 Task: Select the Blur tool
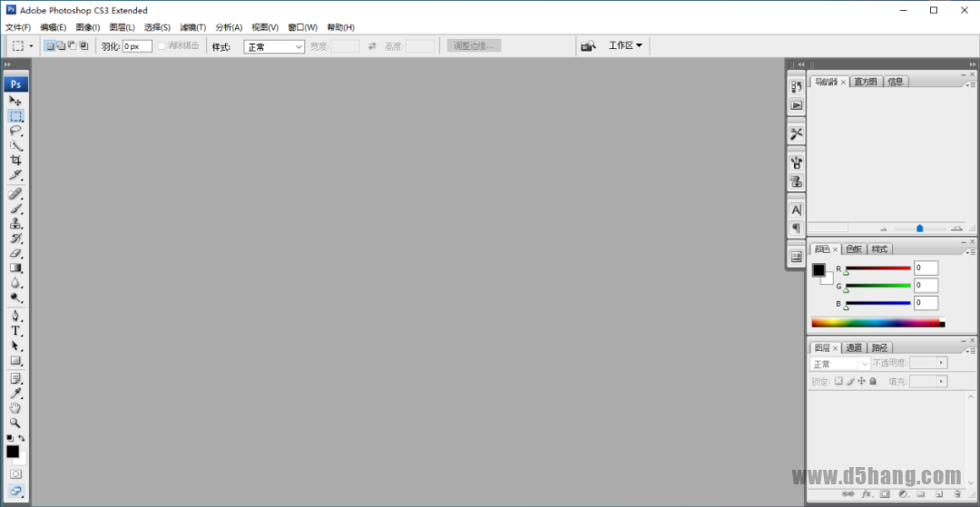click(x=15, y=284)
